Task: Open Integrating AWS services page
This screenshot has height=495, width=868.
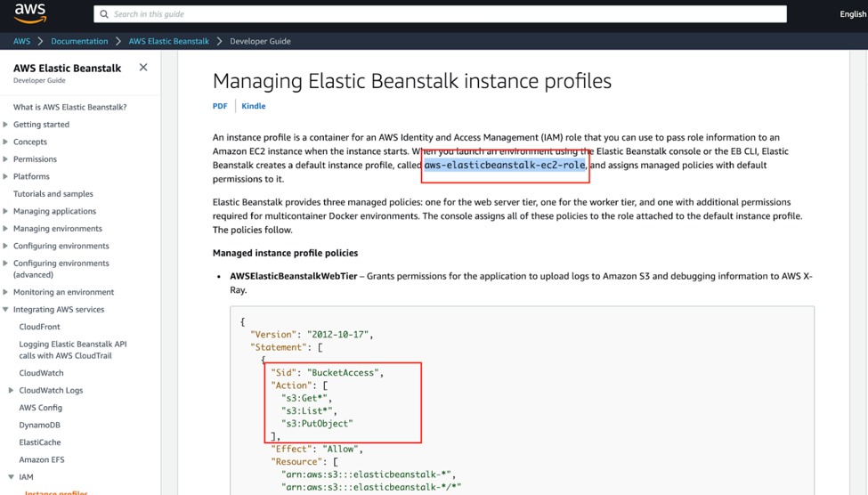Action: coord(59,309)
